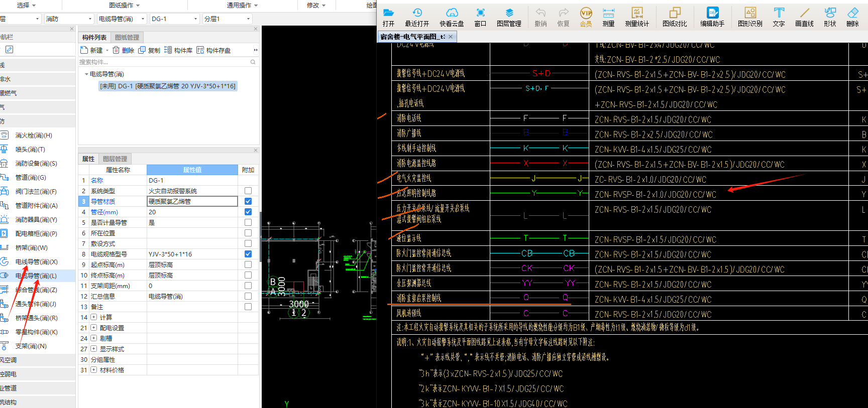This screenshot has width=868, height=408.
Task: Click the 会员 VIP icon
Action: [586, 17]
